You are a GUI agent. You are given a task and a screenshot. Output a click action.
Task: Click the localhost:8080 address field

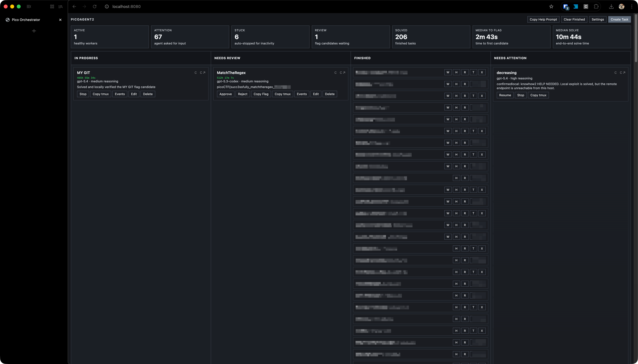coord(126,7)
